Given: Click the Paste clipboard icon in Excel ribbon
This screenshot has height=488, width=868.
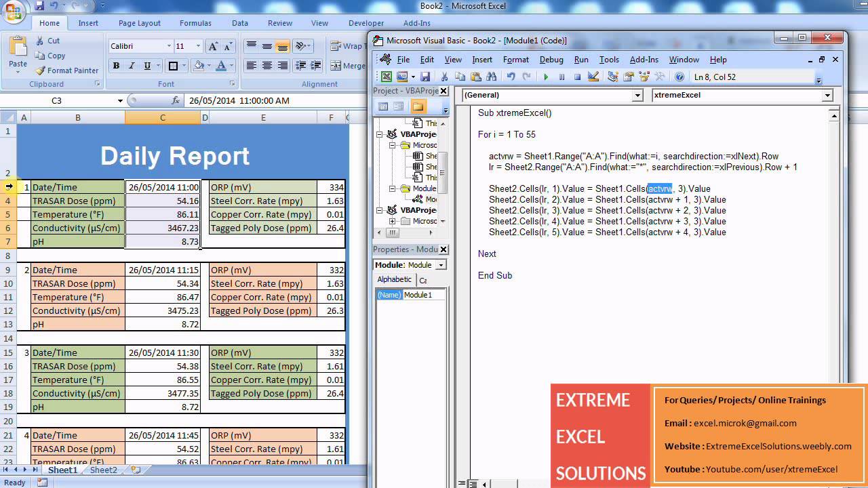Looking at the screenshot, I should click(x=18, y=47).
